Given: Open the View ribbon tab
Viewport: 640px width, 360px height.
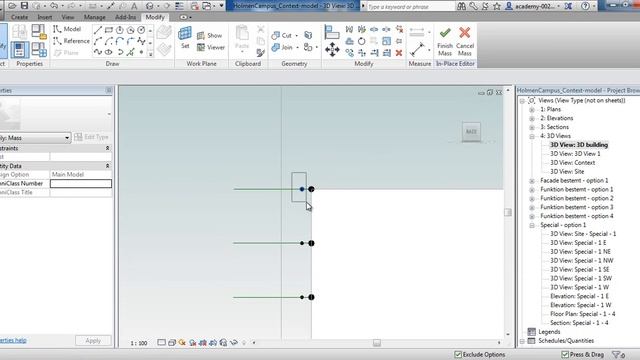Looking at the screenshot, I should [x=68, y=17].
